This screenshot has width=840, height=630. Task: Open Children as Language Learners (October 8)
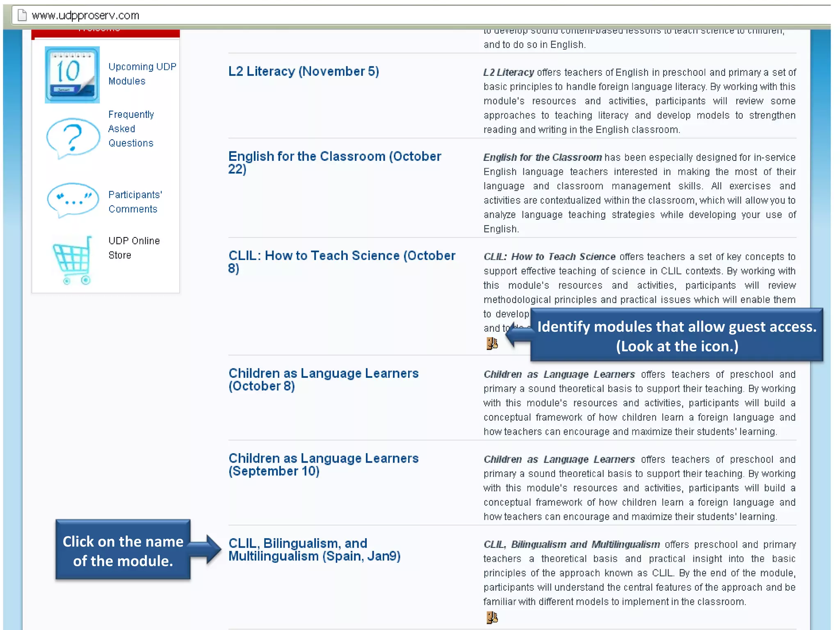[x=323, y=379]
